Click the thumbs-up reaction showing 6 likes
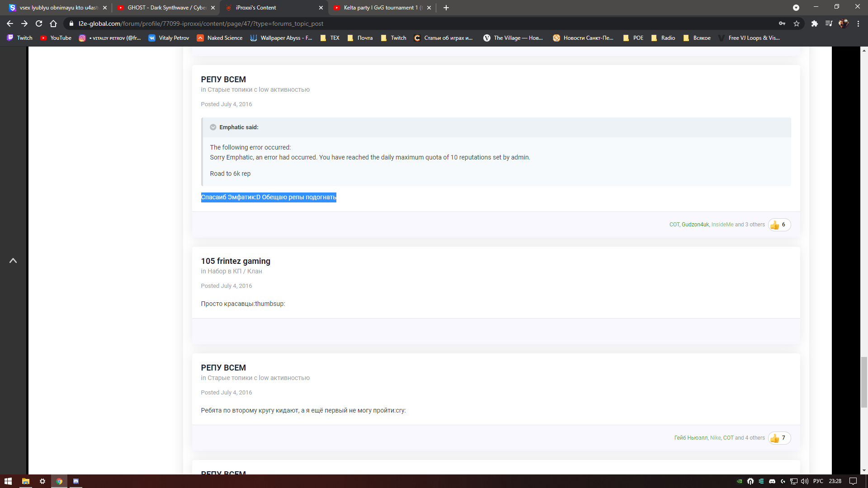The image size is (868, 488). pos(779,225)
